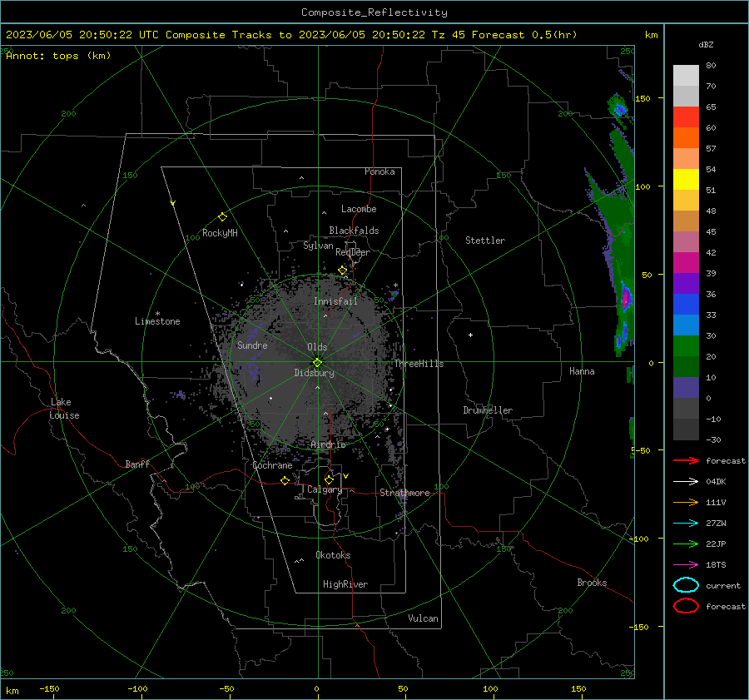Viewport: 749px width, 700px height.
Task: Click the light gray 70–80 dBZ swatch
Action: (x=686, y=76)
